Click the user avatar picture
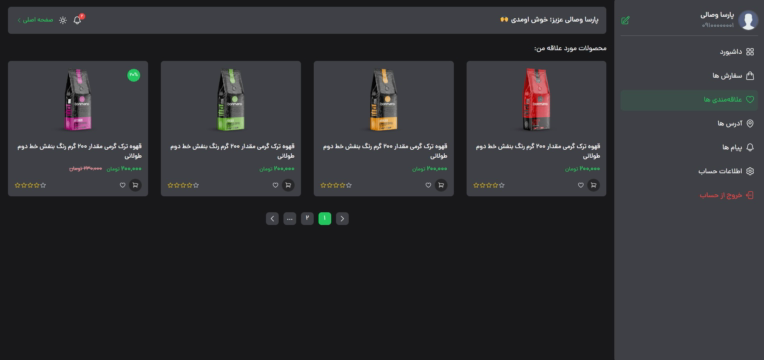The height and width of the screenshot is (360, 764). (x=748, y=20)
